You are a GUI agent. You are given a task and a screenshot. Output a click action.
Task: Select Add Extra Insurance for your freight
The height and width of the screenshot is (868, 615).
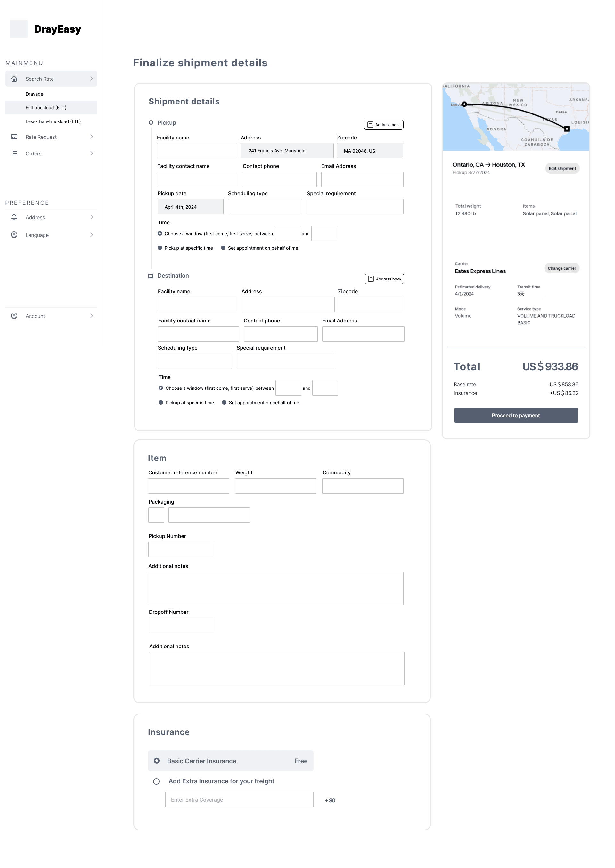[156, 782]
